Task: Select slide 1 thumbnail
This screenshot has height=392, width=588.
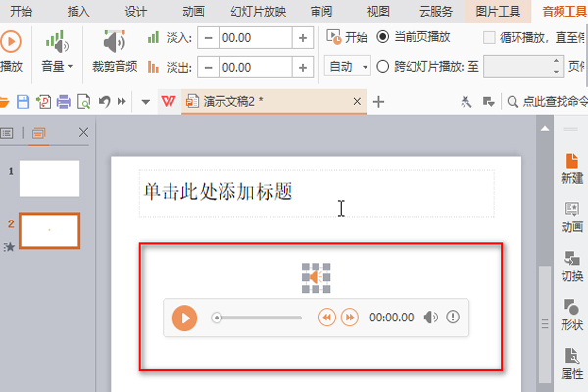Action: coord(50,178)
